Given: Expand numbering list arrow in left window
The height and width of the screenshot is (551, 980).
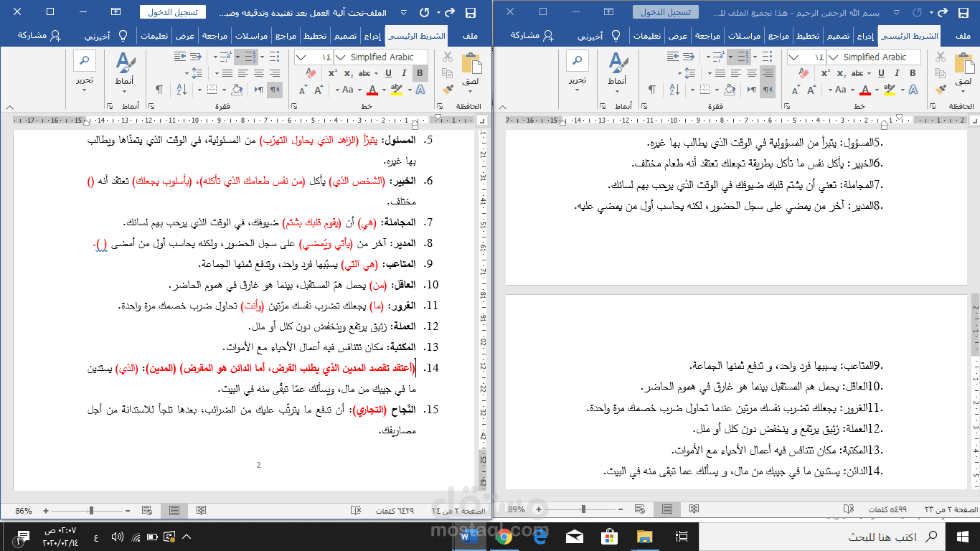Looking at the screenshot, I should tap(238, 57).
